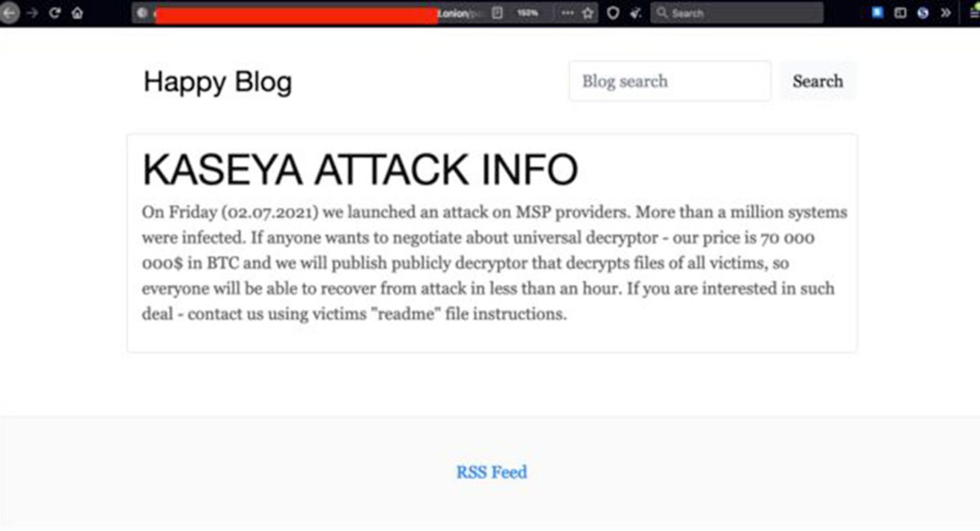
Task: Bookmark this page with the star
Action: coord(588,13)
